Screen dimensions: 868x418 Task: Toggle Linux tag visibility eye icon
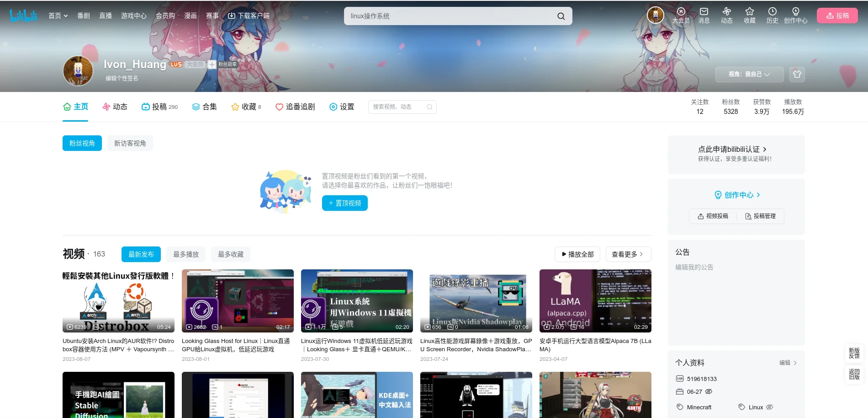[x=769, y=407]
